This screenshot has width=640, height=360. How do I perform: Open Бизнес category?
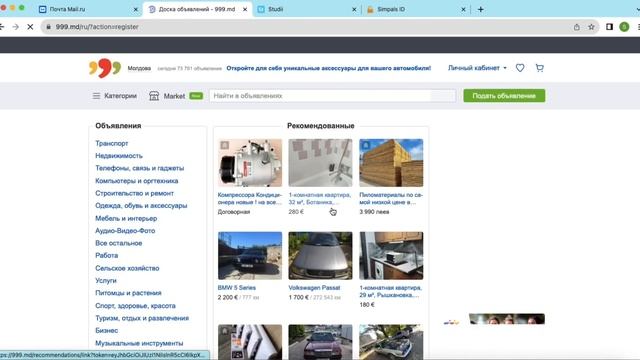point(107,330)
